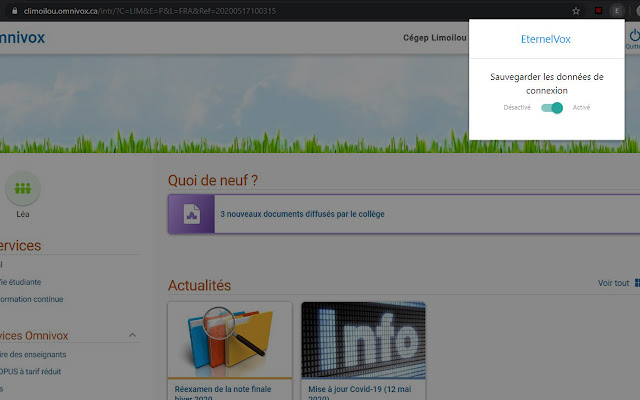The height and width of the screenshot is (400, 640).
Task: View site info via the lock icon
Action: tap(14, 11)
